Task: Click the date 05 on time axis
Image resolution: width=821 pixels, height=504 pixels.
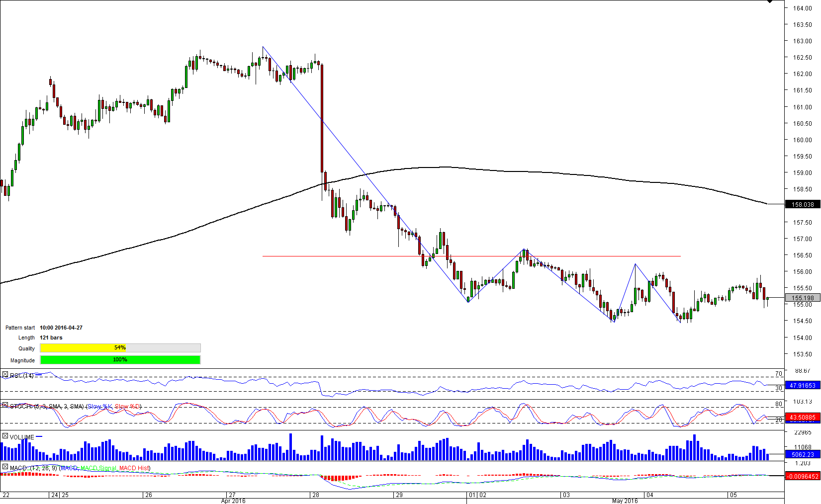Action: point(733,495)
